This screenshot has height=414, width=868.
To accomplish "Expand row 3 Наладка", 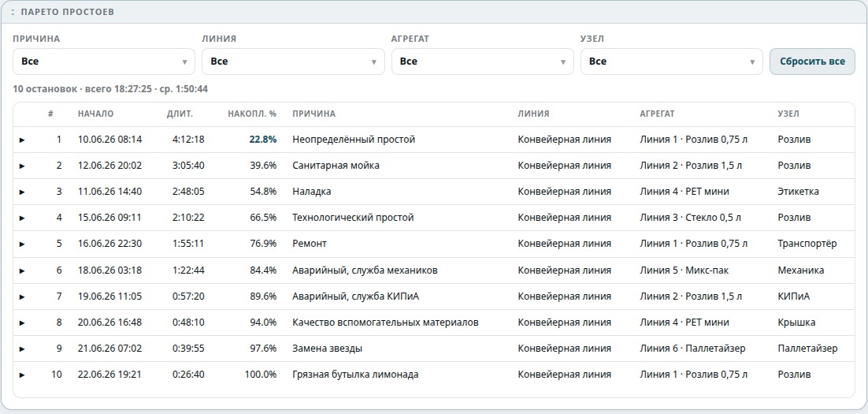I will pyautogui.click(x=22, y=192).
